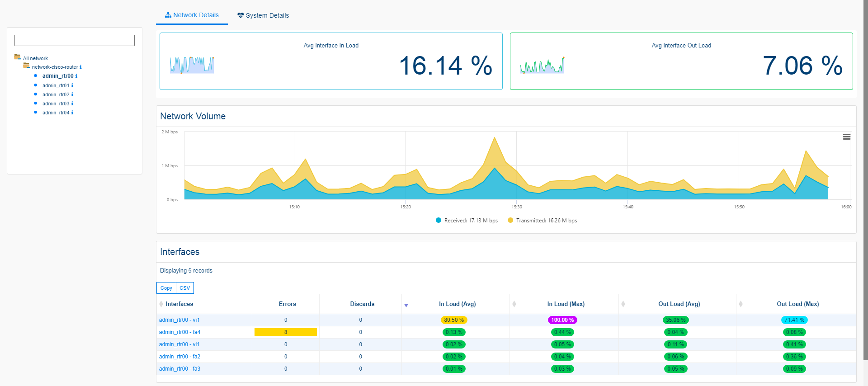Screen dimensions: 868x386
Task: Click info icon next to network-cisco-router
Action: (x=80, y=67)
